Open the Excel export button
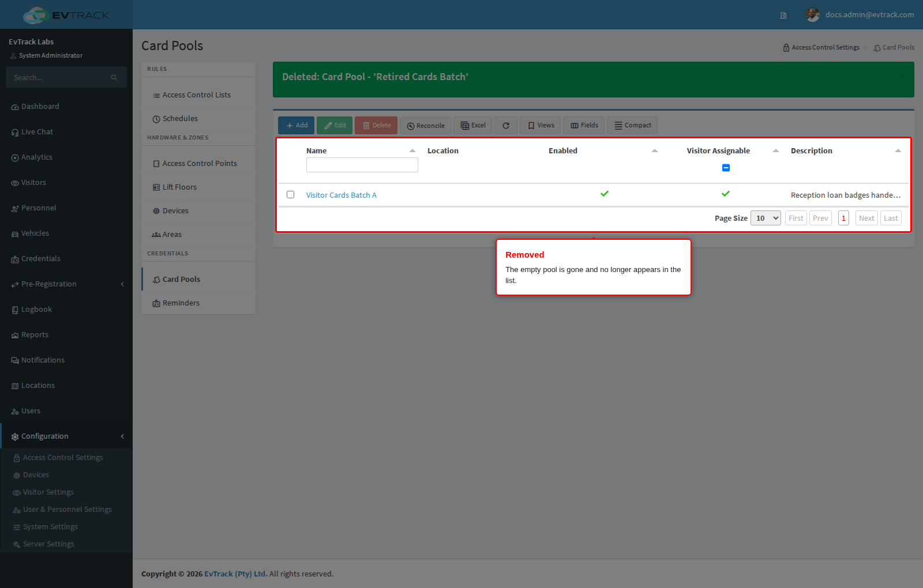This screenshot has height=588, width=923. 473,126
